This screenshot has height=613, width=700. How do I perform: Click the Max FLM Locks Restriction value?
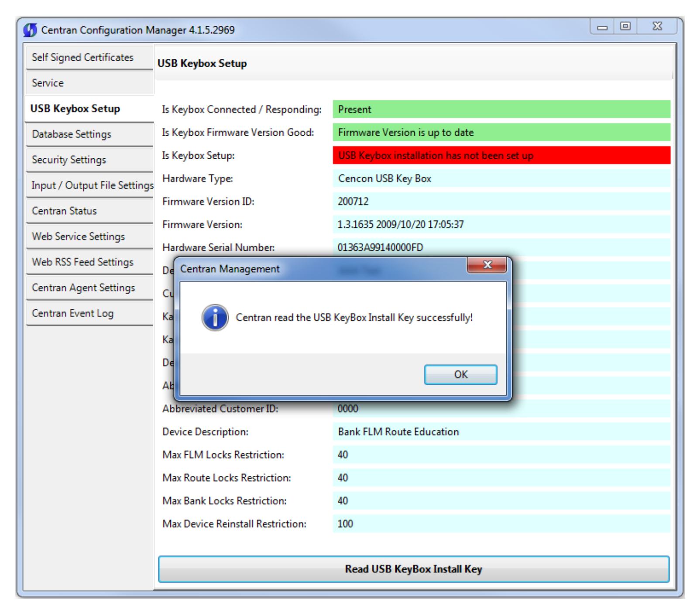point(501,455)
